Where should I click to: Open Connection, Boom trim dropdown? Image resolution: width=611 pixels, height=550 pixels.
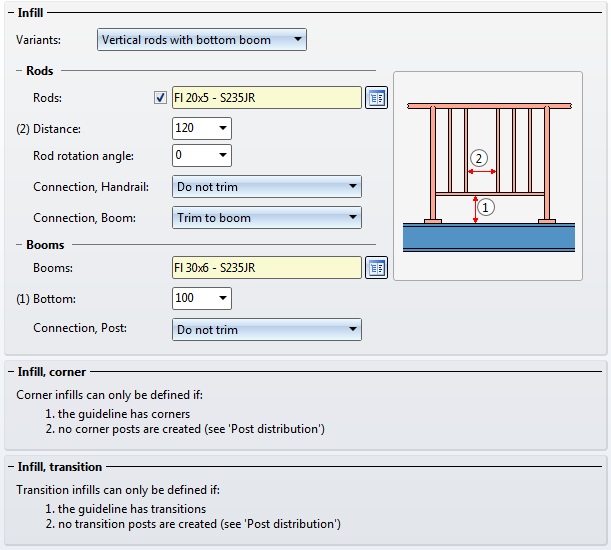tap(352, 218)
